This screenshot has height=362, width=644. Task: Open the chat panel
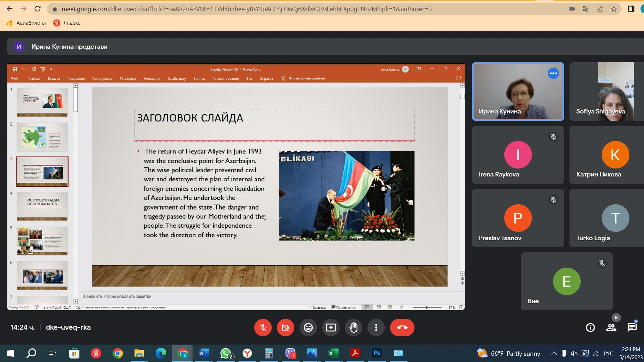(x=632, y=328)
